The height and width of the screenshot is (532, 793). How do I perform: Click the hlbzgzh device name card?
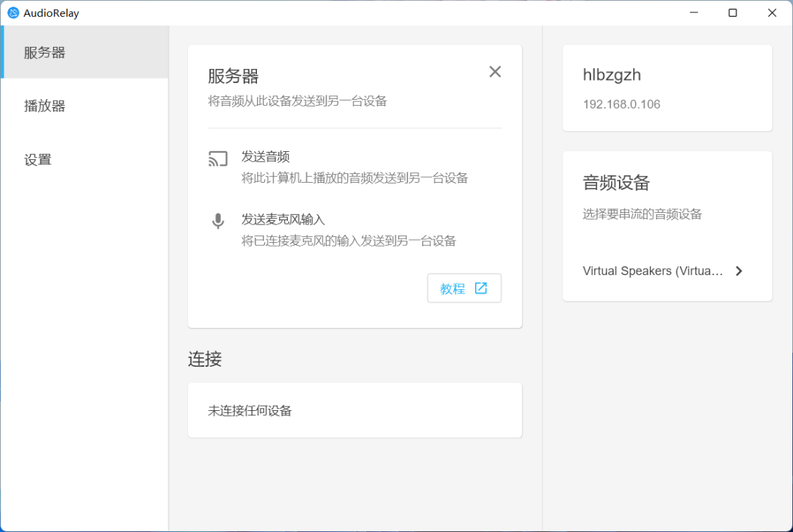(667, 88)
